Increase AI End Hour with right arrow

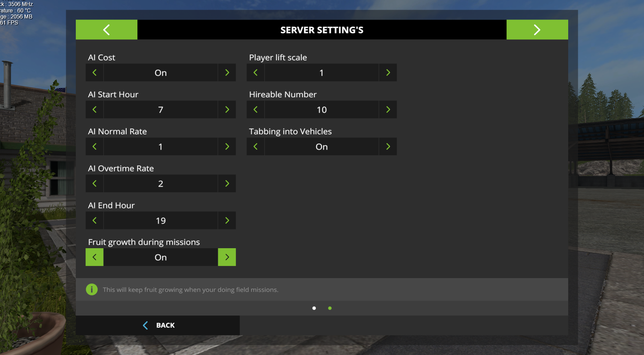coord(227,220)
